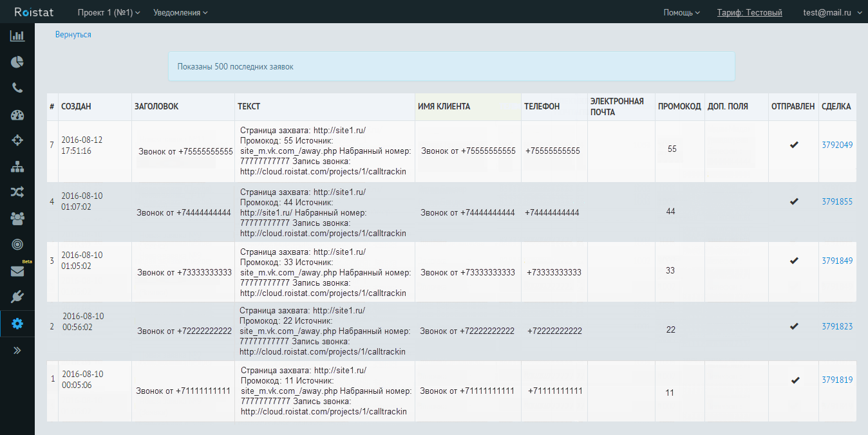Open the Проект 1 (№1) dropdown
Viewport: 868px width, 435px height.
[108, 12]
